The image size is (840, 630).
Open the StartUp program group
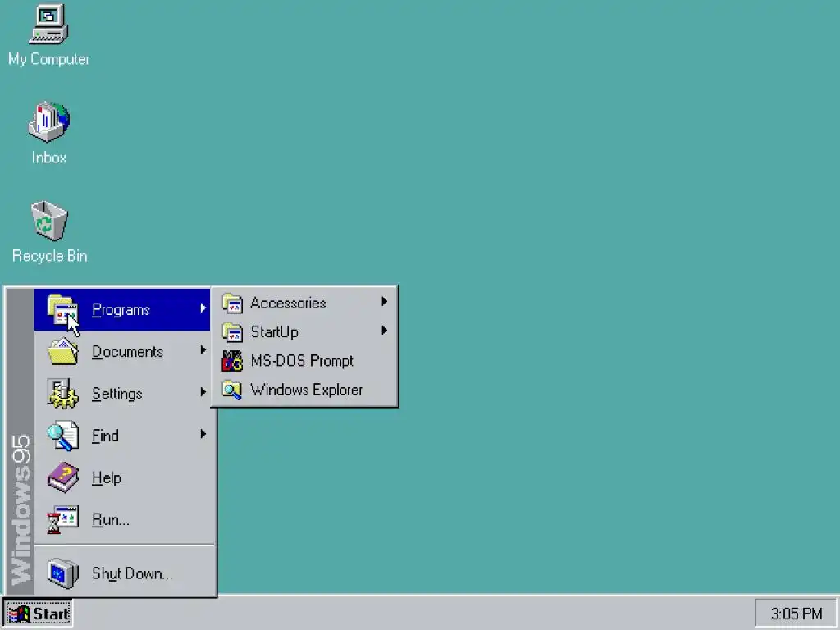[304, 332]
